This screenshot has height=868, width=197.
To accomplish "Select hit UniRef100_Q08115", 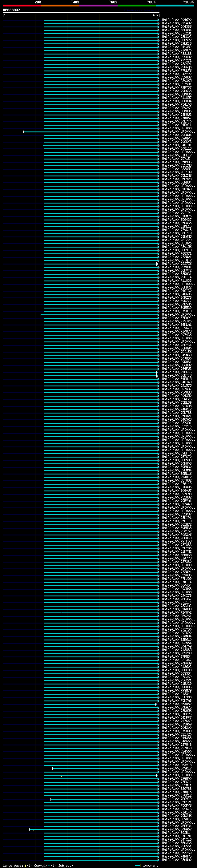I will [176, 148].
